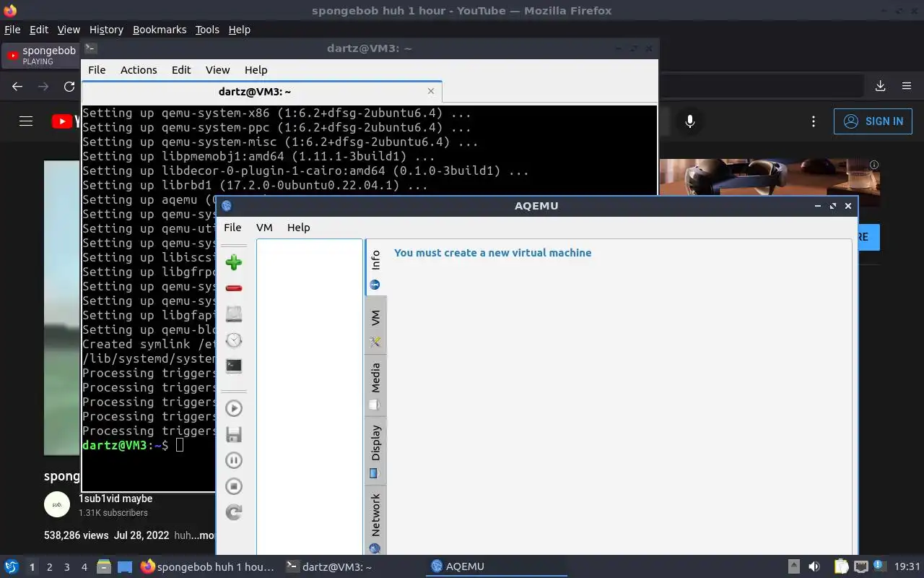Click the update notifier tray icon
The height and width of the screenshot is (578, 924).
(x=879, y=566)
